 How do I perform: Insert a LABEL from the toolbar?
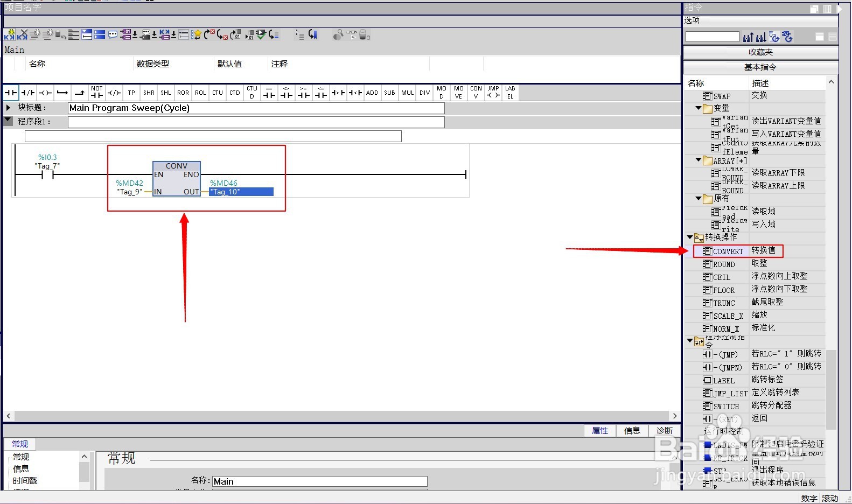pos(511,93)
